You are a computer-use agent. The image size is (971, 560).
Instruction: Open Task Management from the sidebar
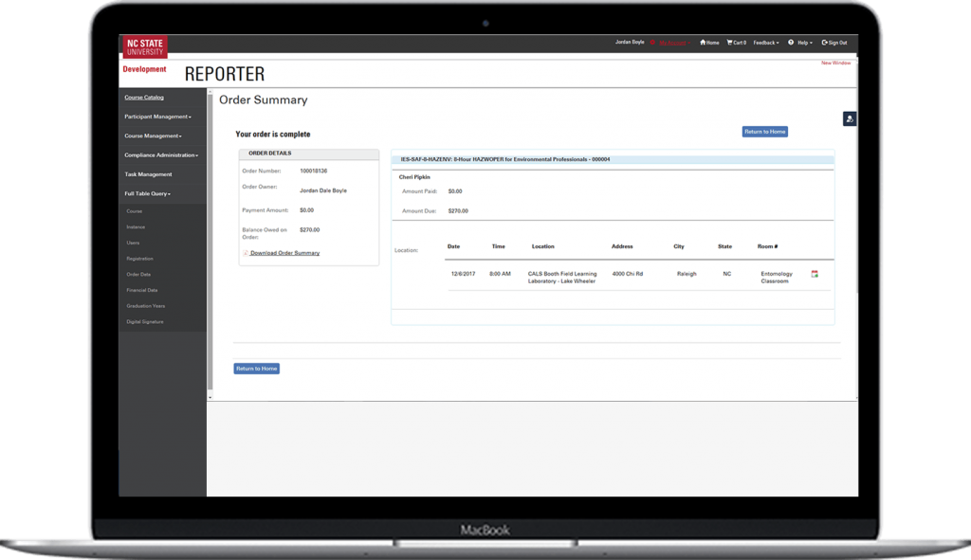coord(148,174)
